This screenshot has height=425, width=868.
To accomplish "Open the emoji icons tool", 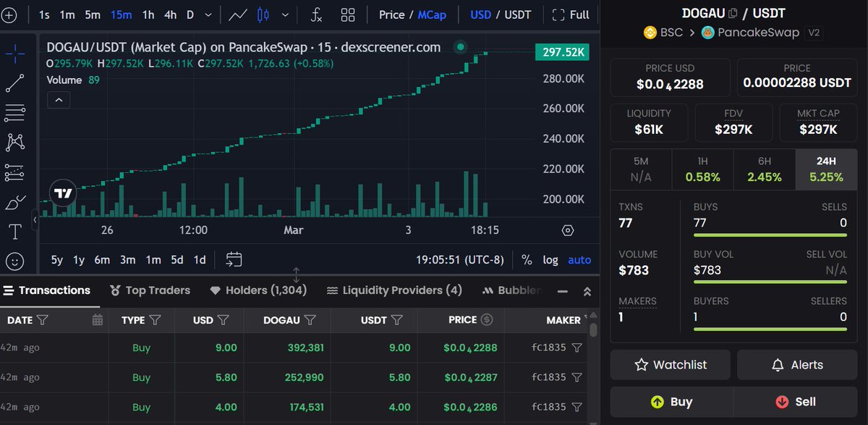I will pos(15,261).
